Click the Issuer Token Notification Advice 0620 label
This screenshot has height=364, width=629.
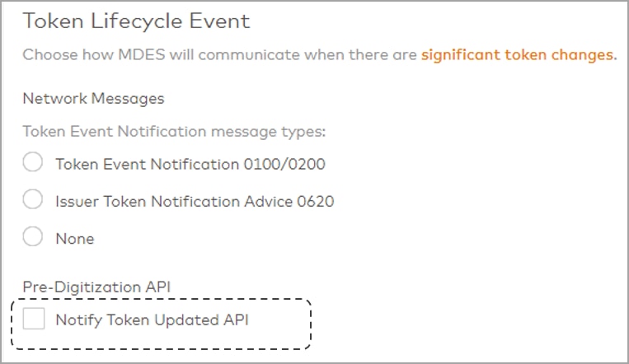pyautogui.click(x=194, y=201)
